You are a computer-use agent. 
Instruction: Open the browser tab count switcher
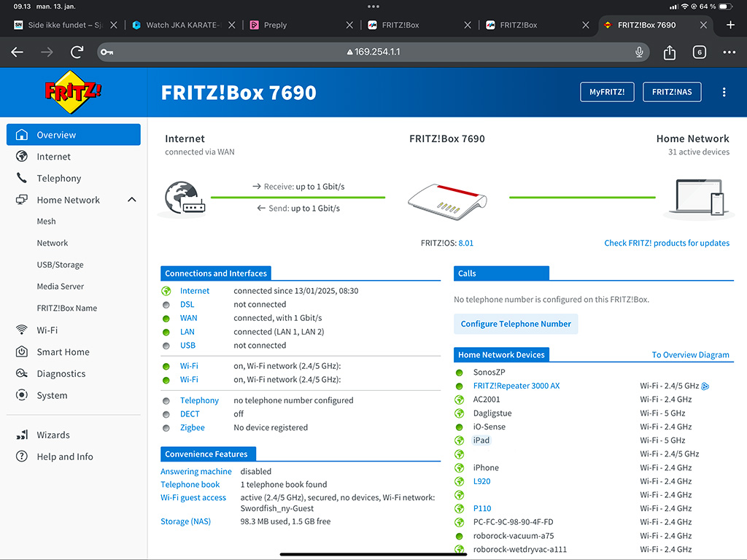click(x=699, y=52)
